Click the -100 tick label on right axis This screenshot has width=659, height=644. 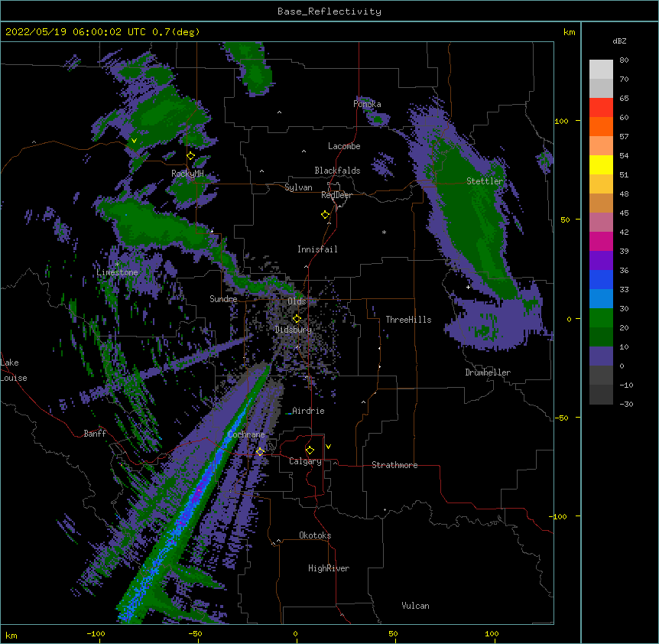pyautogui.click(x=559, y=516)
